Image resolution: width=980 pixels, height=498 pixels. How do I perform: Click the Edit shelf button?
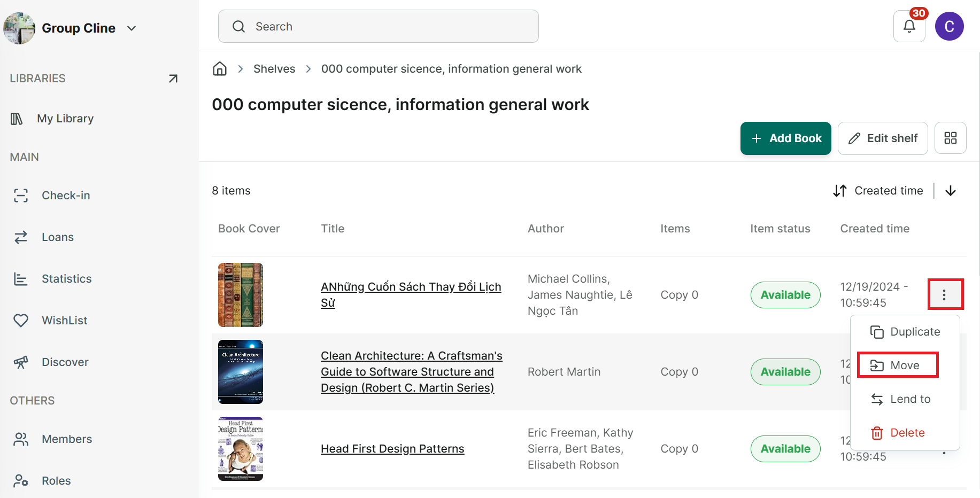pos(882,138)
